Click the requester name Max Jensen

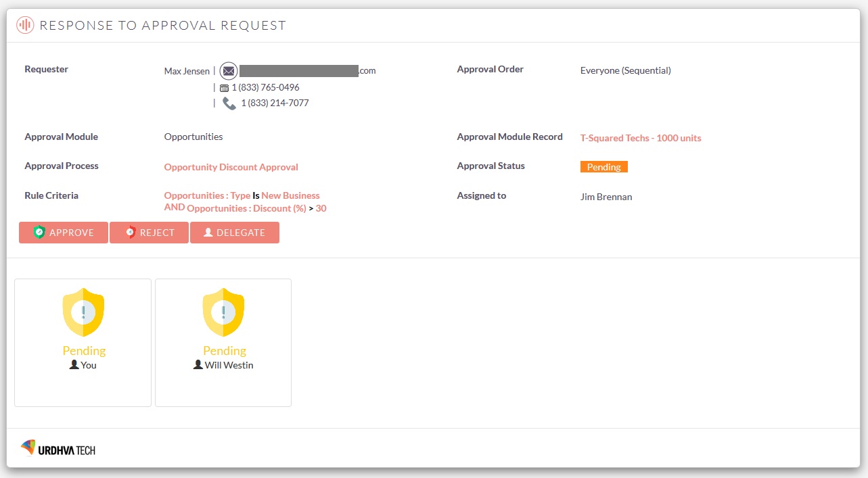coord(187,71)
